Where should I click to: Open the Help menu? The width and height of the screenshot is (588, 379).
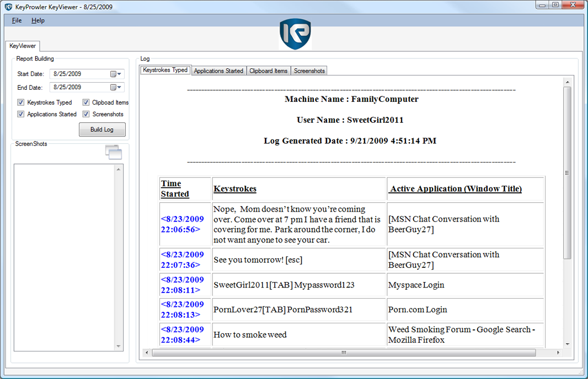[x=38, y=20]
